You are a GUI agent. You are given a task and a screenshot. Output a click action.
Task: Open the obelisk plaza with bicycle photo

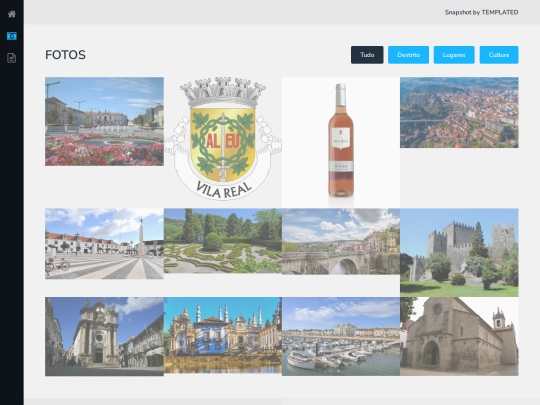(104, 243)
